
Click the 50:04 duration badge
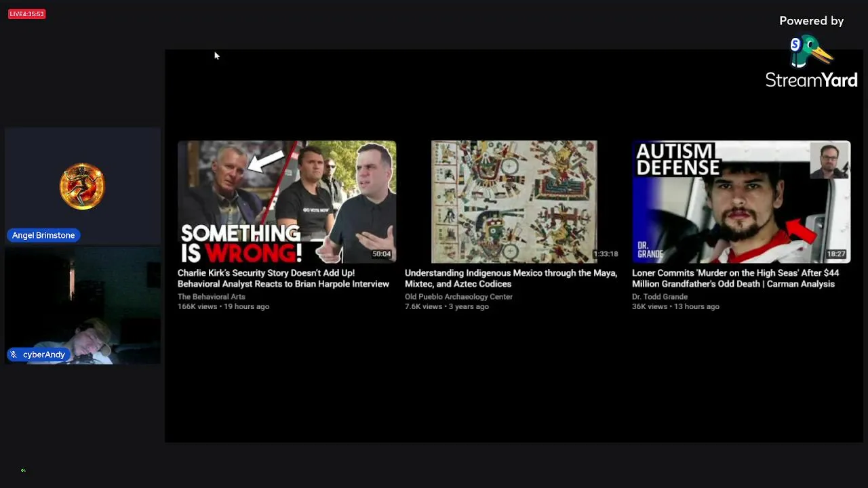tap(381, 254)
